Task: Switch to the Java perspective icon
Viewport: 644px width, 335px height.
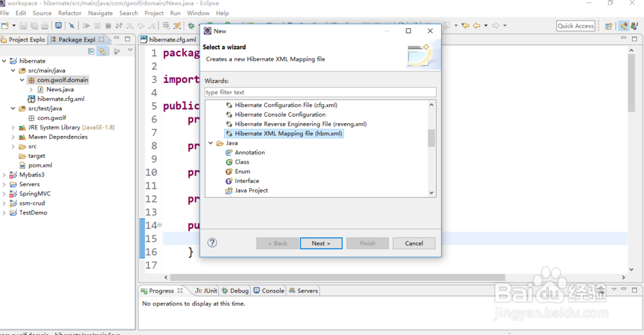Action: point(634,26)
